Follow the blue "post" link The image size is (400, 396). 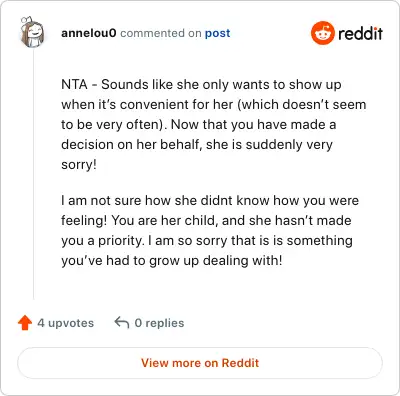tap(217, 34)
